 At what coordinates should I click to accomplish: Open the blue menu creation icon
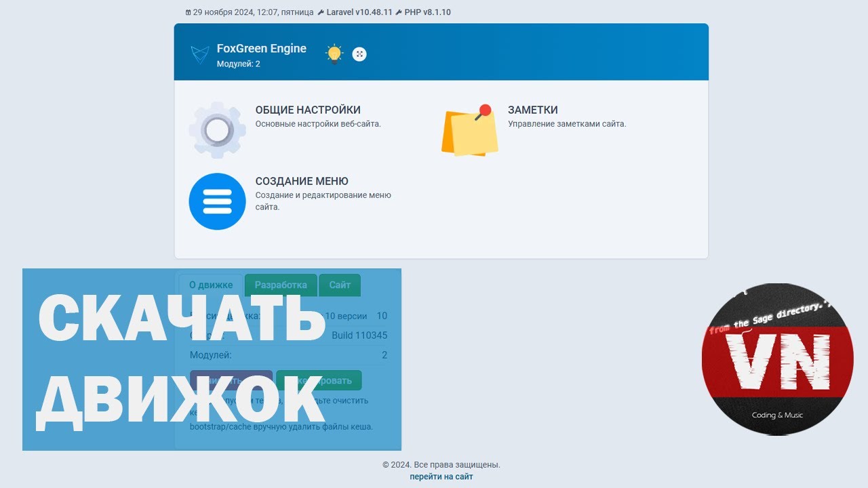click(217, 201)
